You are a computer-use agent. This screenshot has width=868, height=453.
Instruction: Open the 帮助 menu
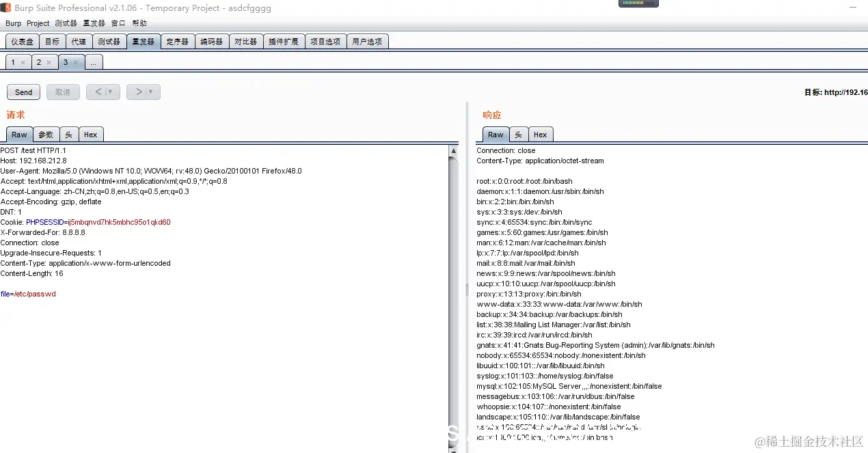pos(139,23)
